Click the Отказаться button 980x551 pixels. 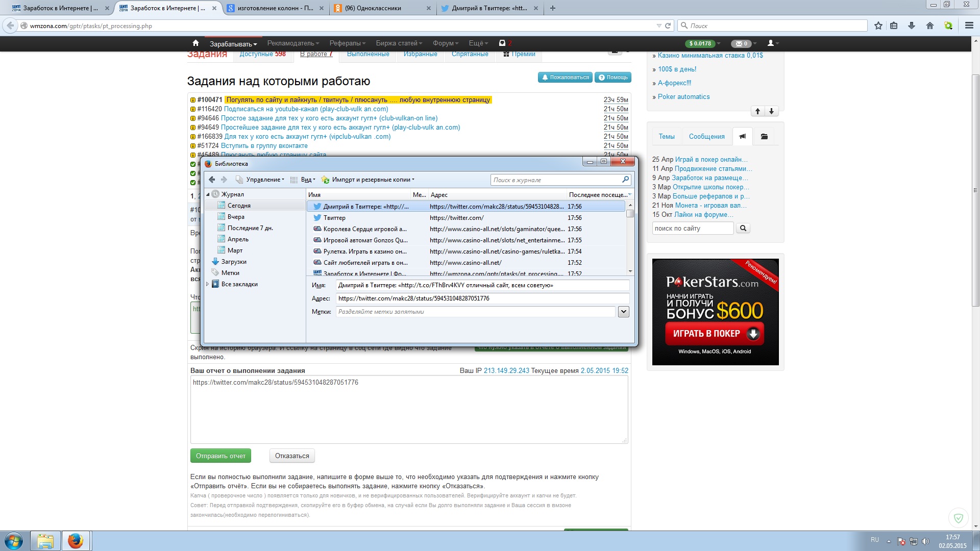point(292,456)
